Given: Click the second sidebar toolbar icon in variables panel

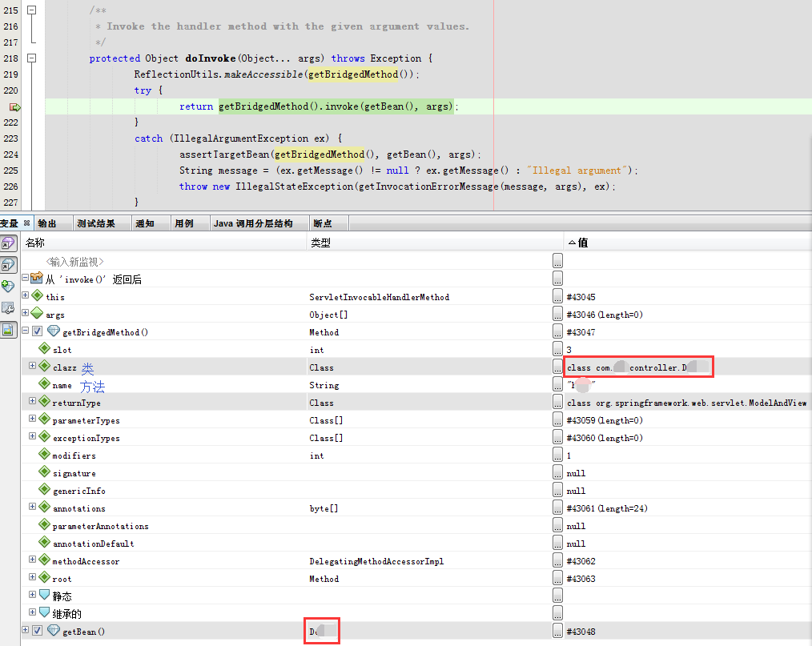Looking at the screenshot, I should point(8,265).
